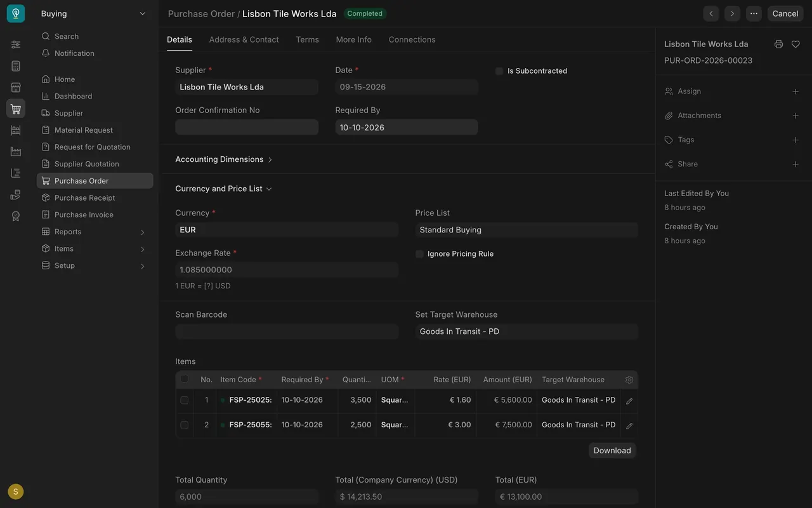Click the user avatar S
Screen dimensions: 812x508
(x=16, y=491)
